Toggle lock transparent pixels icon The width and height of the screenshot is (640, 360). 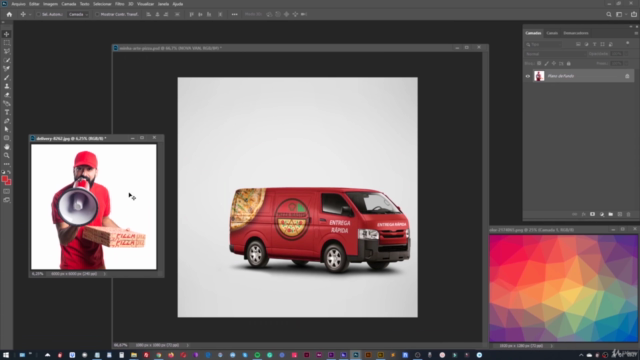pos(539,63)
